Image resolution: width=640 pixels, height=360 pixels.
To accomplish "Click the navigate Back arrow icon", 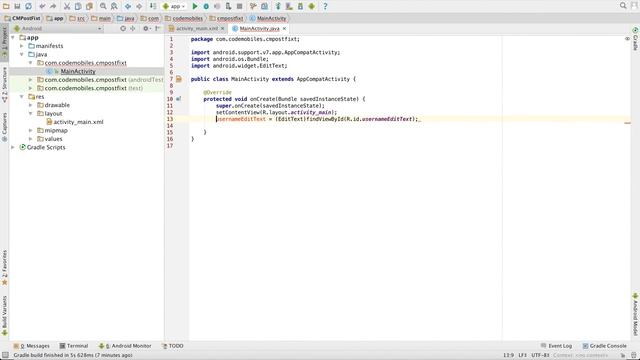I will [128, 6].
